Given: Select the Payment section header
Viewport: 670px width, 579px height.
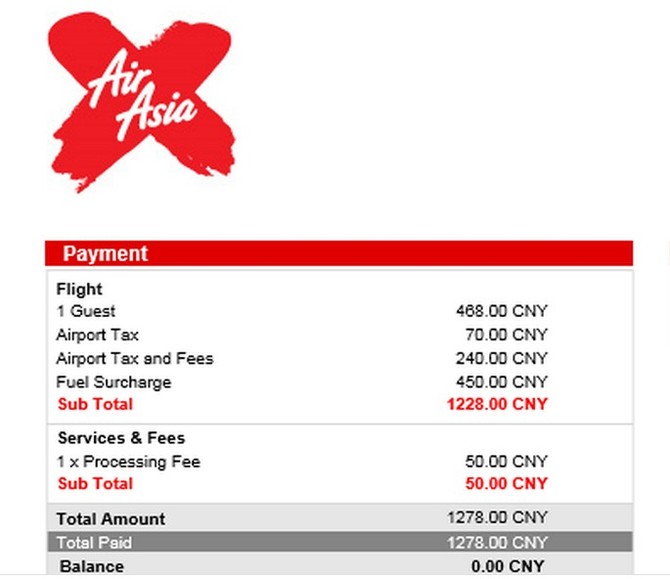Looking at the screenshot, I should [x=339, y=253].
